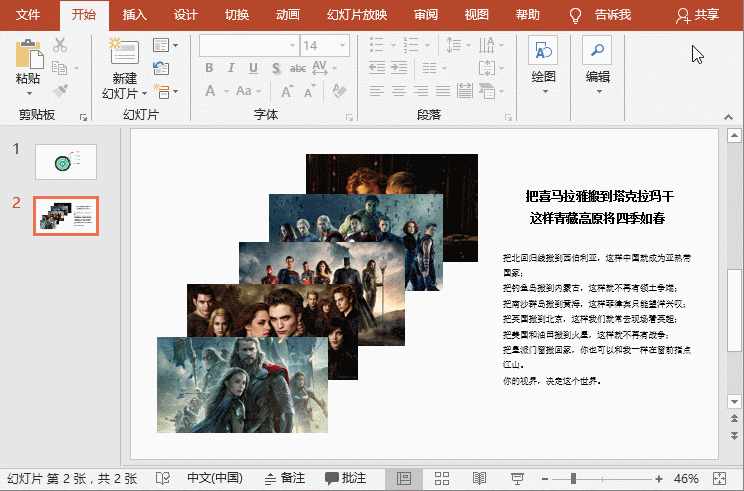
Task: Toggle the Notes (备注) pane
Action: (x=284, y=479)
